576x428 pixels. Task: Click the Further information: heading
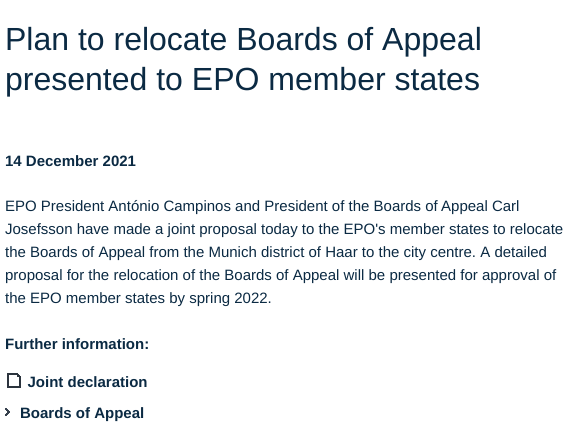pos(77,344)
